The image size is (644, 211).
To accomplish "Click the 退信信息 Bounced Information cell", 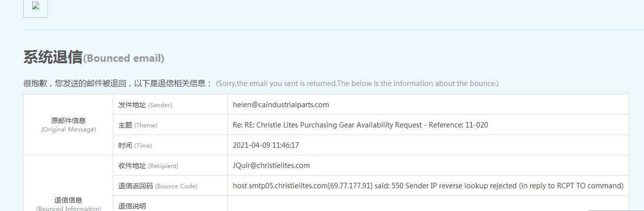I will pos(68,204).
